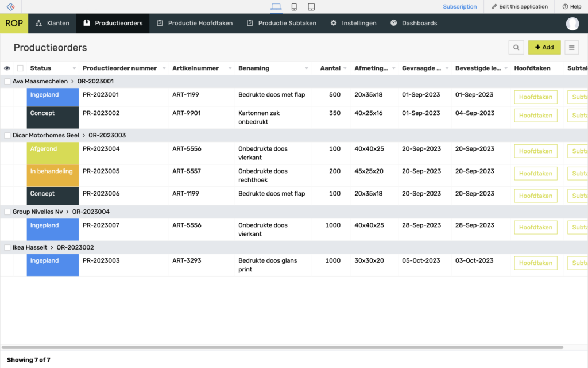Open the Productie Subtaken tab
This screenshot has height=368, width=588.
pyautogui.click(x=281, y=23)
